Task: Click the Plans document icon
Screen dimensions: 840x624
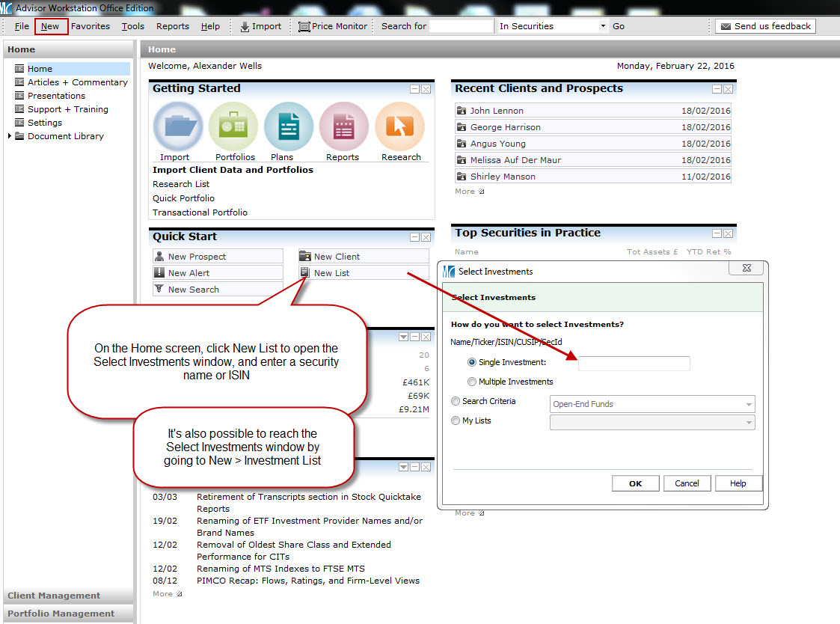Action: pyautogui.click(x=288, y=127)
